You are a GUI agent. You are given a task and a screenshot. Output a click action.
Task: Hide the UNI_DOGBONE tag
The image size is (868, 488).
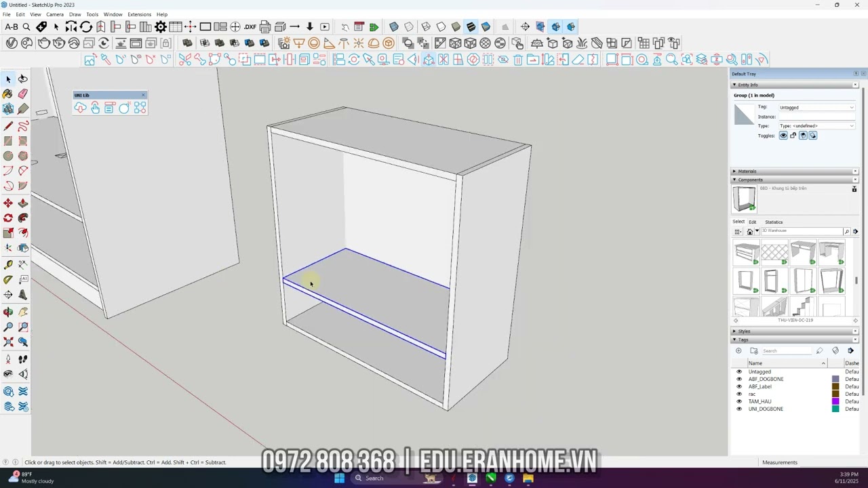739,409
